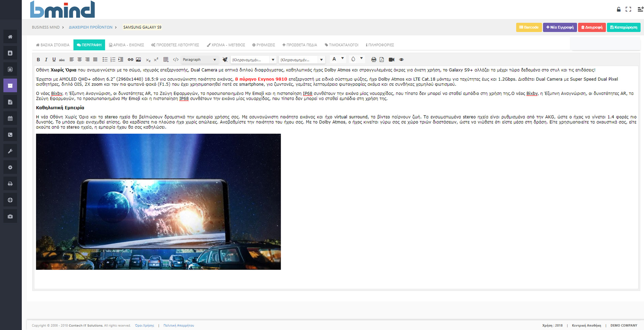Go to ΧΡΩΜΑ - ΜΕΓΕΘΟΣ tab

point(226,45)
